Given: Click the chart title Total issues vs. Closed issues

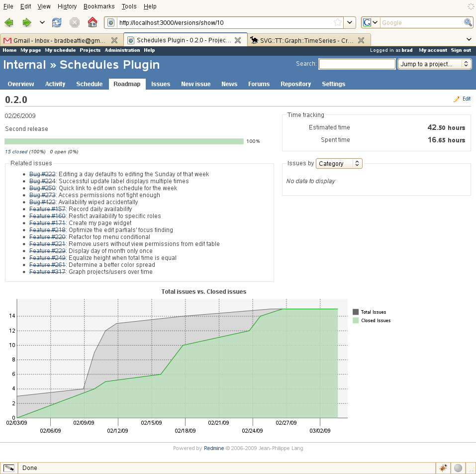Looking at the screenshot, I should (204, 292).
